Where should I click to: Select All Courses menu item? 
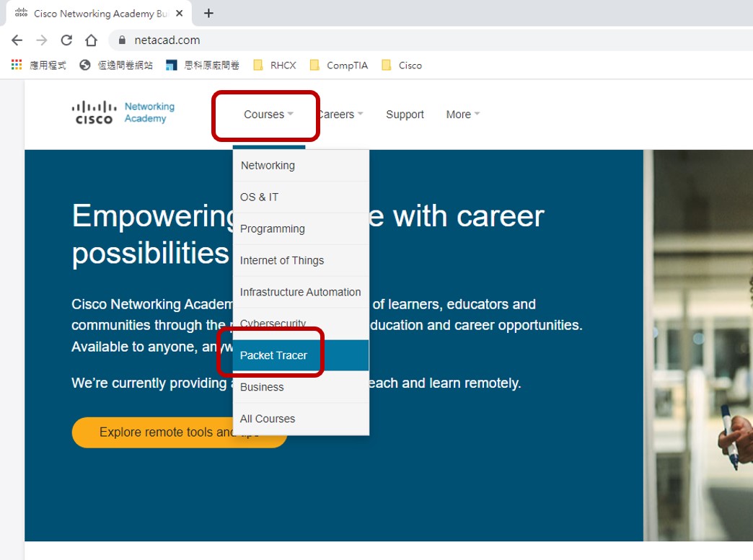(x=301, y=419)
